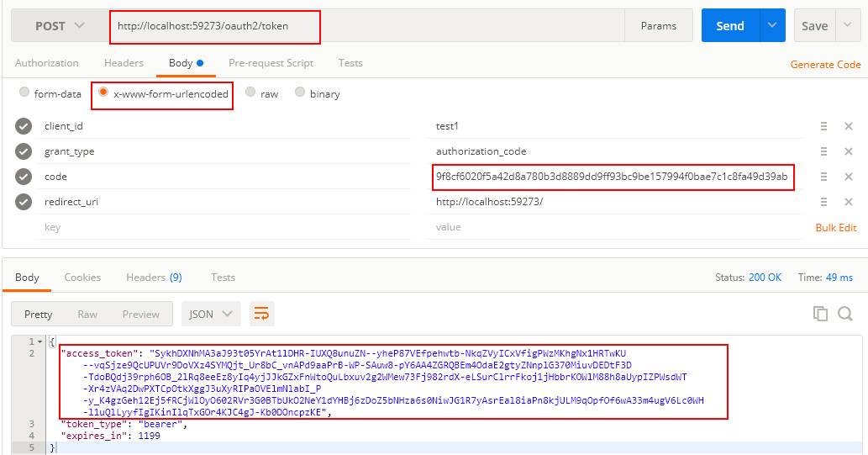Switch to the request Headers tab
Viewport: 868px width, 455px height.
(124, 62)
